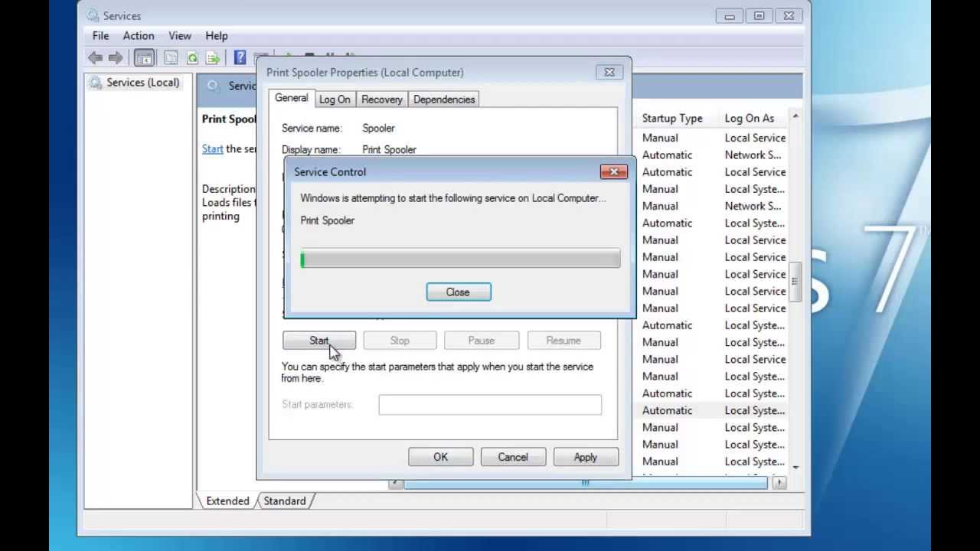
Task: Open the View menu in Services
Action: [180, 36]
